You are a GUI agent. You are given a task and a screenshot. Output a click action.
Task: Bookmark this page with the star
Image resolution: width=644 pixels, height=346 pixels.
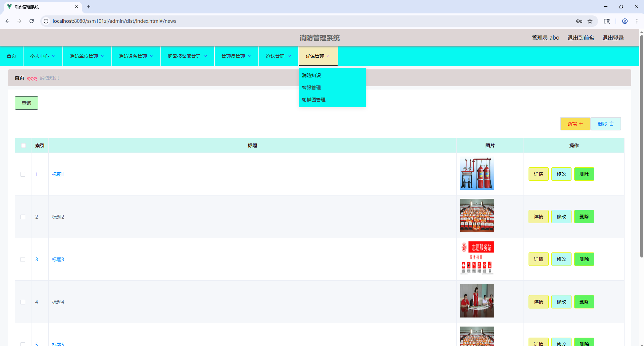coord(590,21)
